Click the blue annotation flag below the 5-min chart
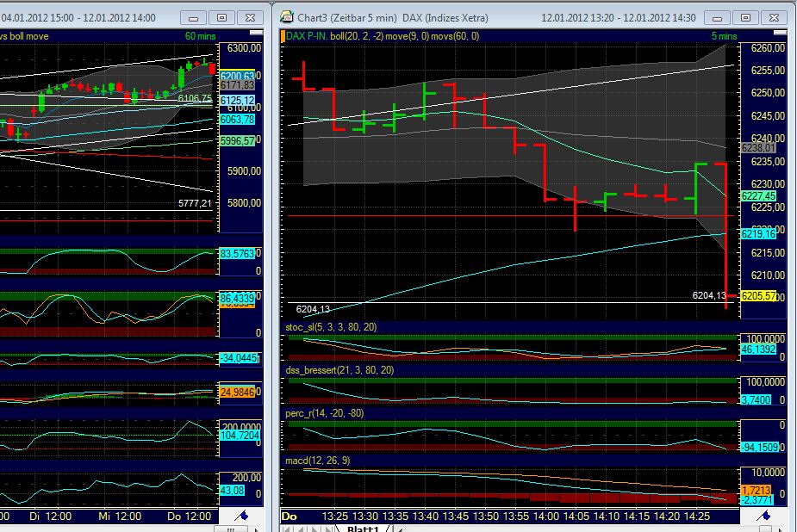Image resolution: width=797 pixels, height=532 pixels. [764, 517]
